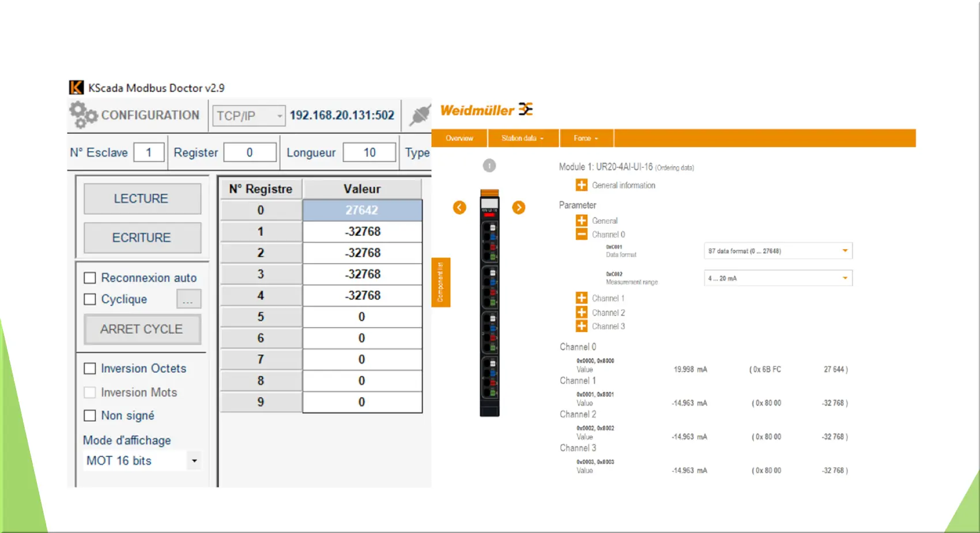The height and width of the screenshot is (533, 980).
Task: Click the connection plug icon
Action: pos(420,114)
